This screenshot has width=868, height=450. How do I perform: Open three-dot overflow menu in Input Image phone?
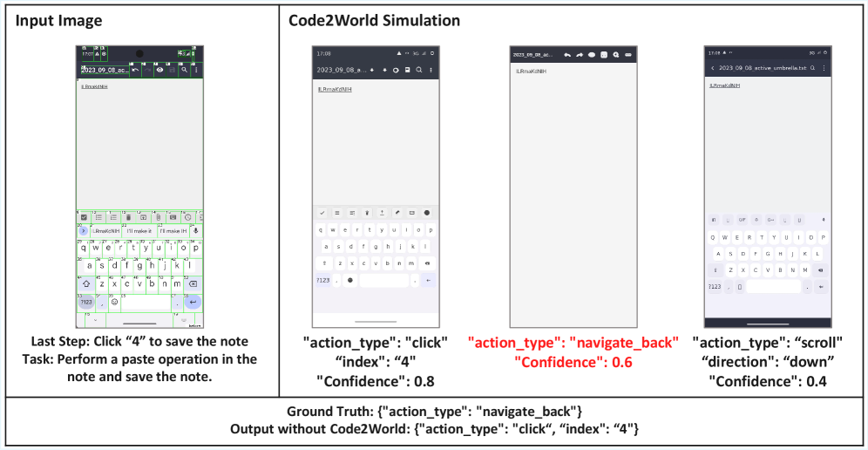click(196, 71)
